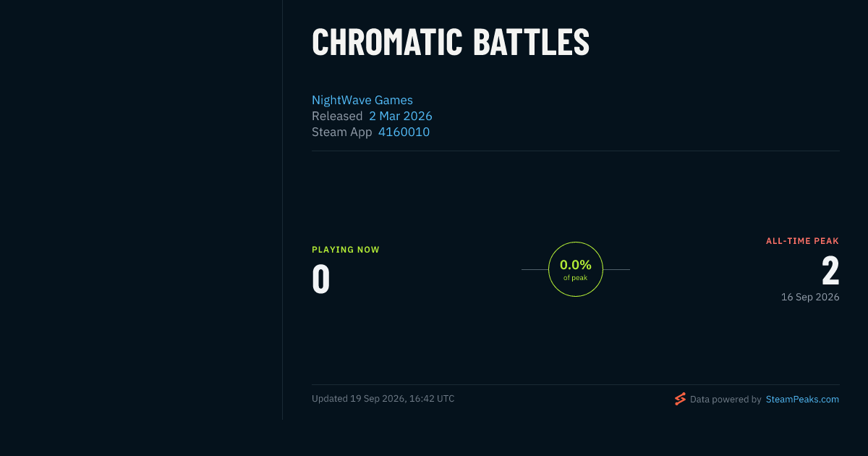868x456 pixels.
Task: Click the Updated 19 Sep 2026 timestamp
Action: point(383,399)
